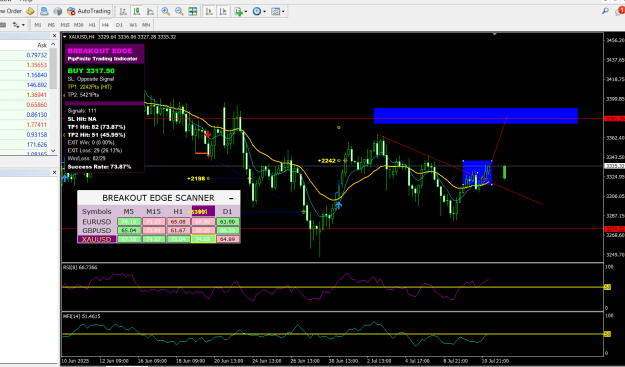625x367 pixels.
Task: Click the RSI(8) indicator label
Action: 80,267
